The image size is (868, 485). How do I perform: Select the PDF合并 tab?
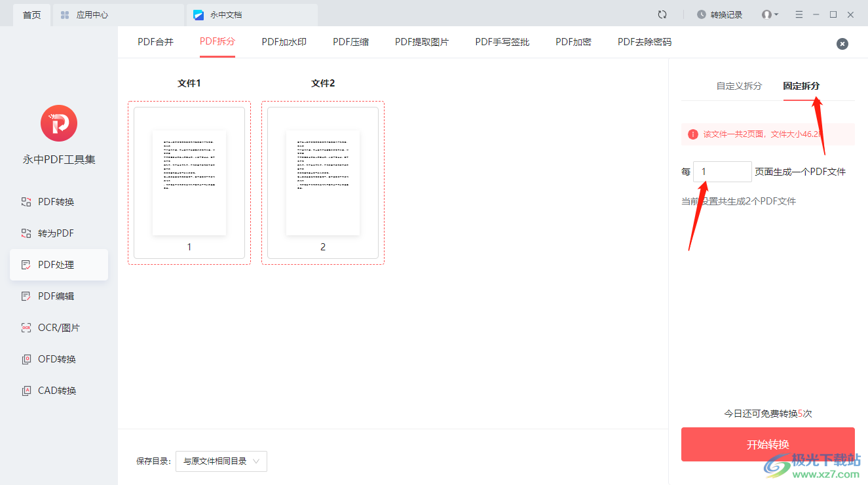[x=156, y=42]
